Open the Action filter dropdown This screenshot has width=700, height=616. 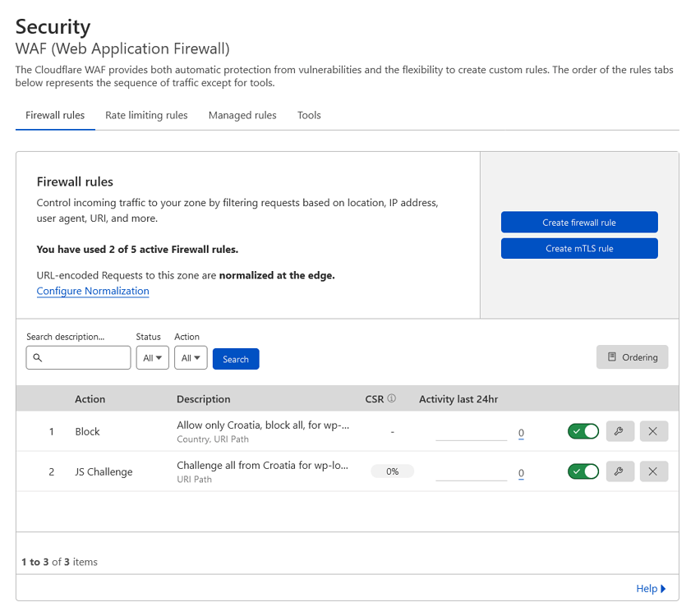click(x=191, y=358)
